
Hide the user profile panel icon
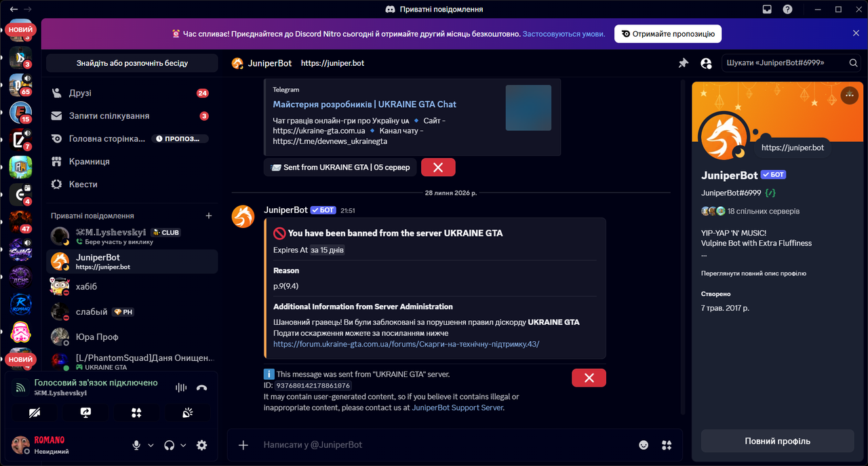pos(706,63)
